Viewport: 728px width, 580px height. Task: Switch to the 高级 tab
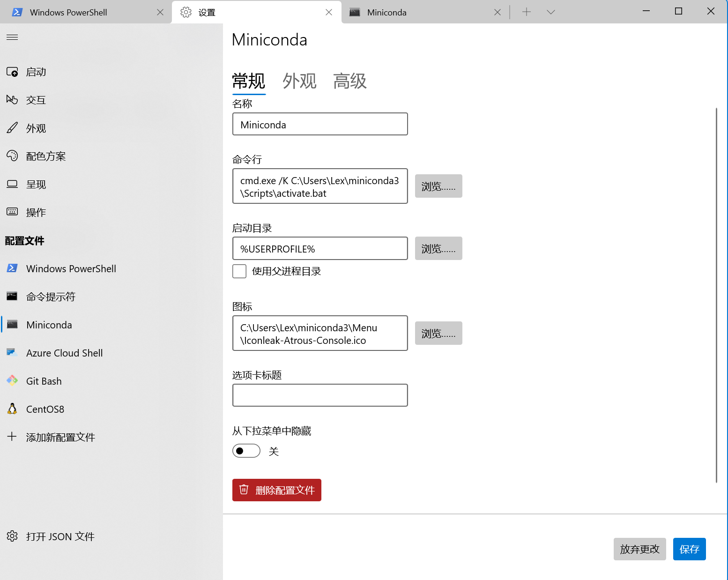coord(349,81)
